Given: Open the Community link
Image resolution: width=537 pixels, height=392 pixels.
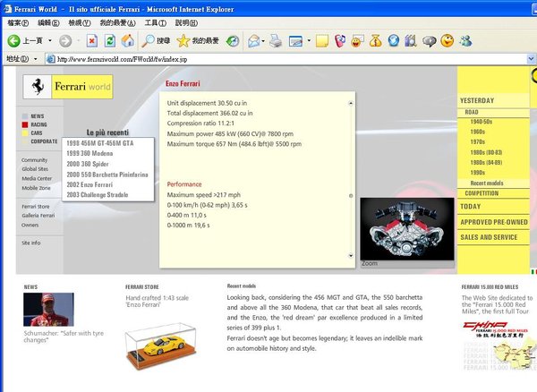Looking at the screenshot, I should coord(34,160).
